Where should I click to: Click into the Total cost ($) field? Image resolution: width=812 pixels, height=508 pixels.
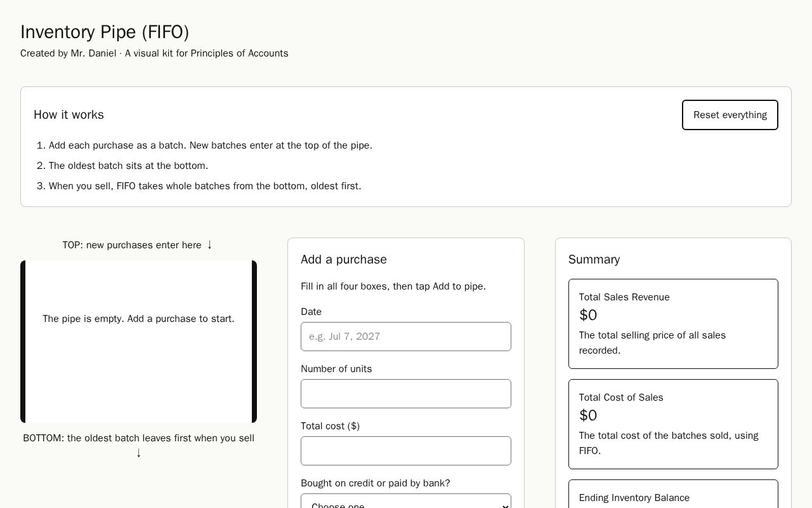coord(406,451)
